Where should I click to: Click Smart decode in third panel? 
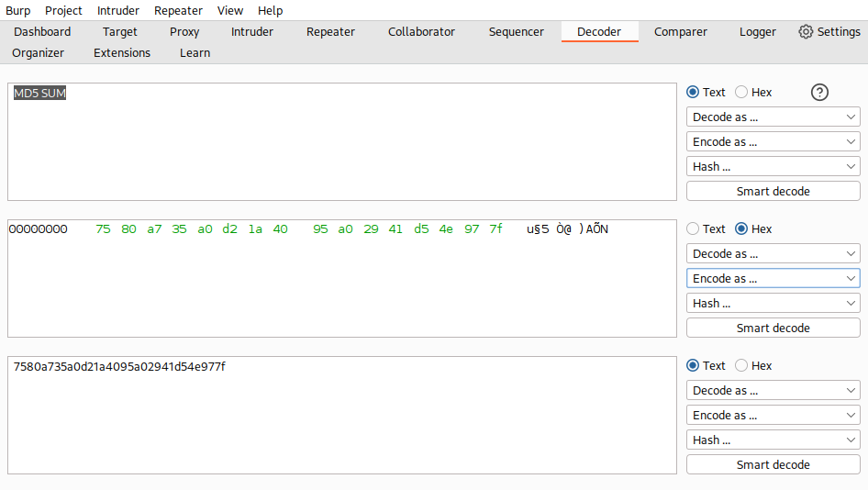click(773, 464)
